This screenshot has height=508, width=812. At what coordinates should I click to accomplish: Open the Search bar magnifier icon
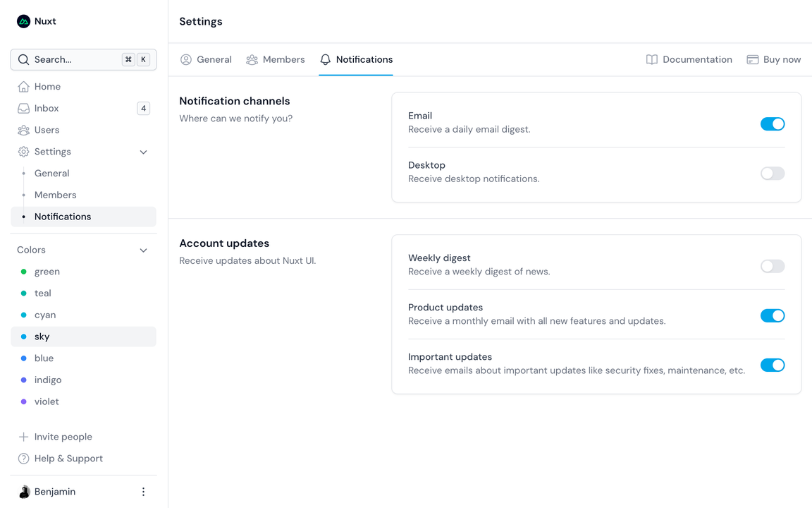[22, 59]
